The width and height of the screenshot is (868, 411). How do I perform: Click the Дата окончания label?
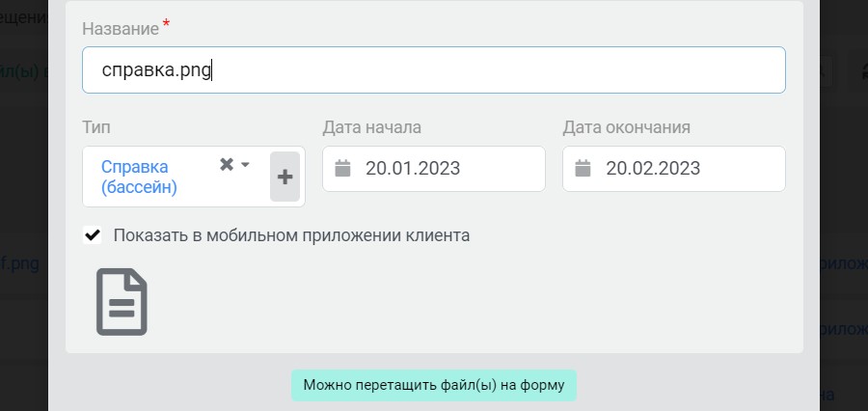click(627, 127)
